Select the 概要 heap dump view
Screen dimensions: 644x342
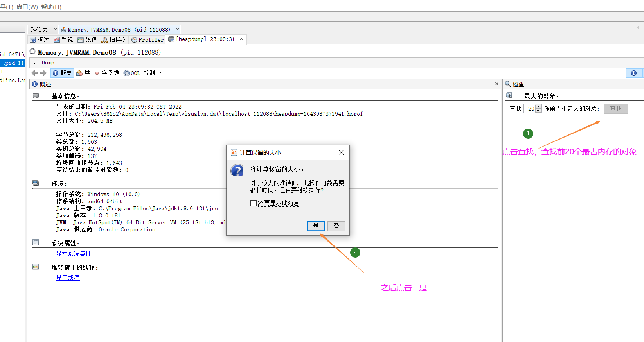click(x=63, y=73)
